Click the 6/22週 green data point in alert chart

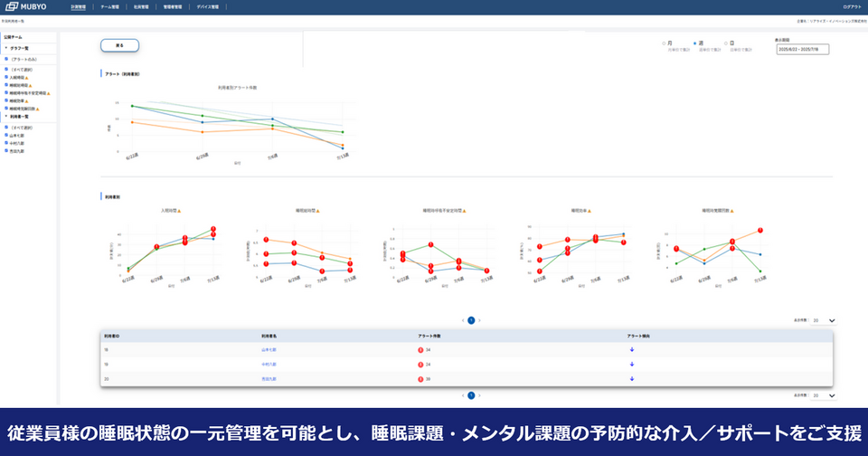click(132, 106)
